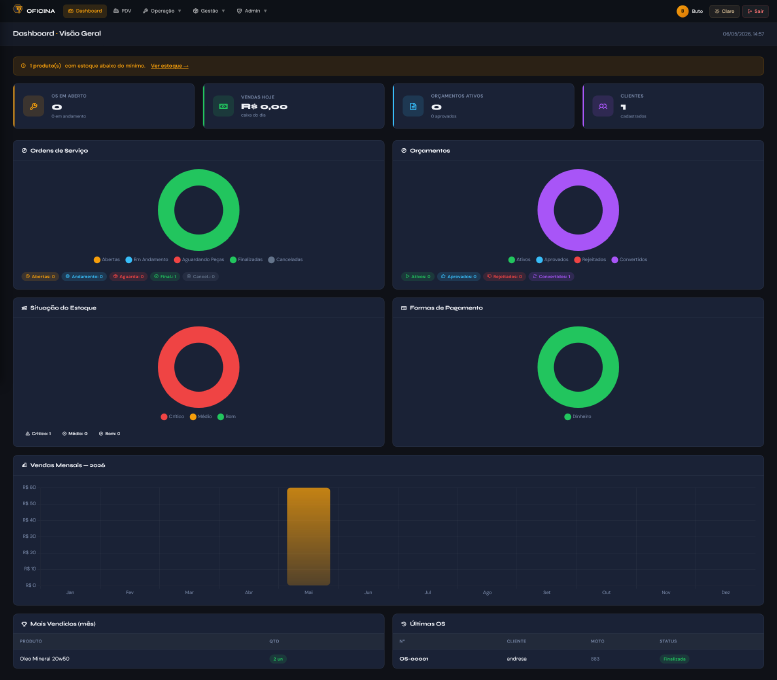This screenshot has width=777, height=680.
Task: Click the orange user avatar
Action: pyautogui.click(x=682, y=11)
